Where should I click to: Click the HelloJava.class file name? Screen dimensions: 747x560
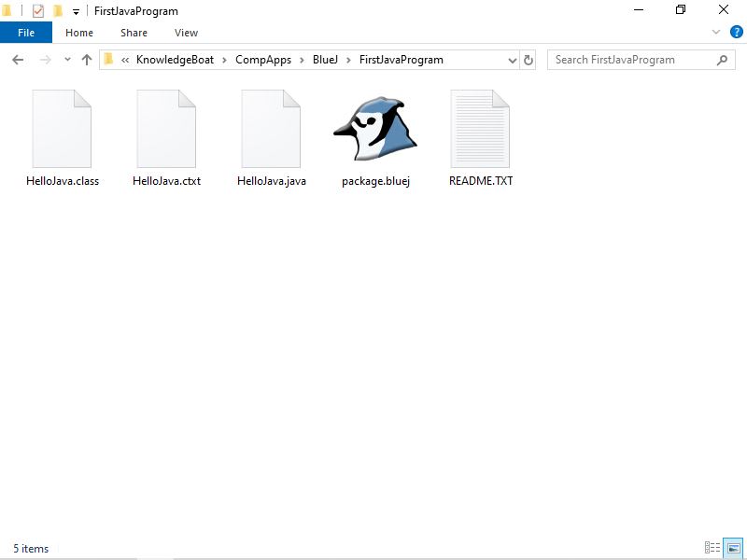coord(63,181)
